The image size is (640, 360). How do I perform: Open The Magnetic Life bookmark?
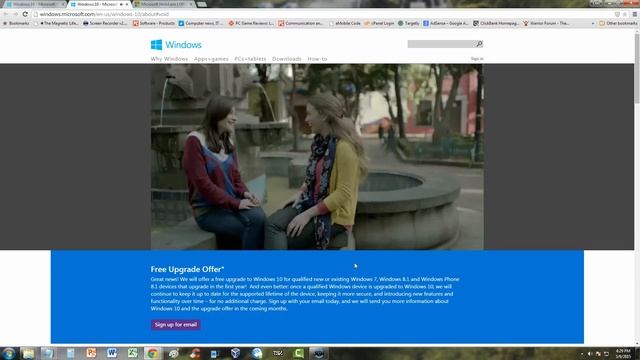click(58, 23)
